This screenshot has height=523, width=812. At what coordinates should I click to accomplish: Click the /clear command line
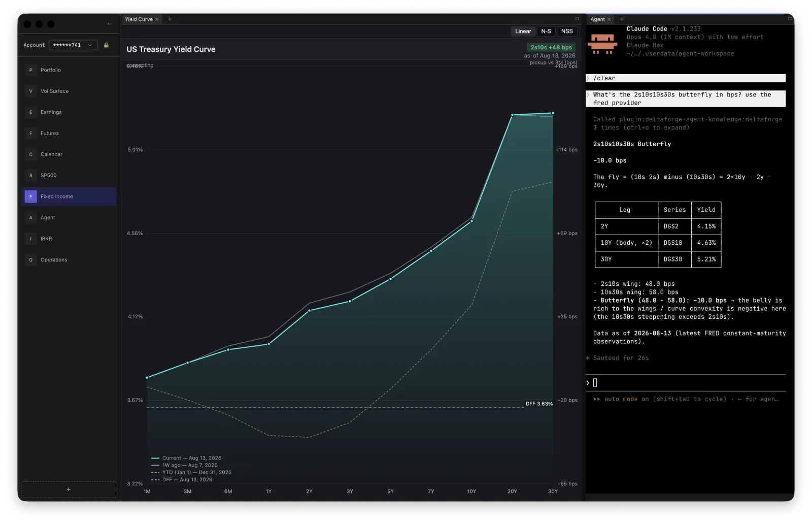tap(686, 78)
